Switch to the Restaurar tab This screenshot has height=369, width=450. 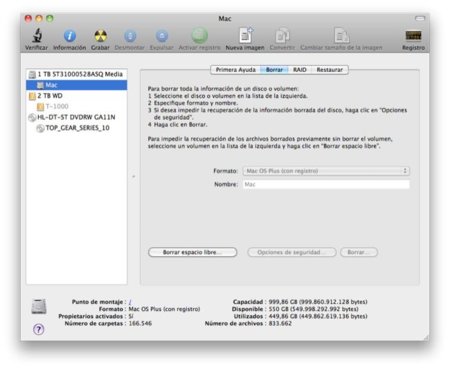point(329,70)
